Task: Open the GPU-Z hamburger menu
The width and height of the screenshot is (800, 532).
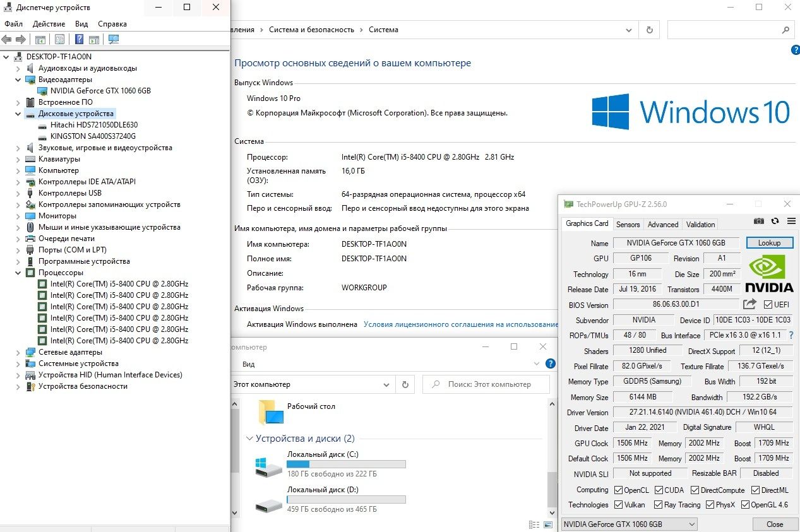Action: coord(791,222)
